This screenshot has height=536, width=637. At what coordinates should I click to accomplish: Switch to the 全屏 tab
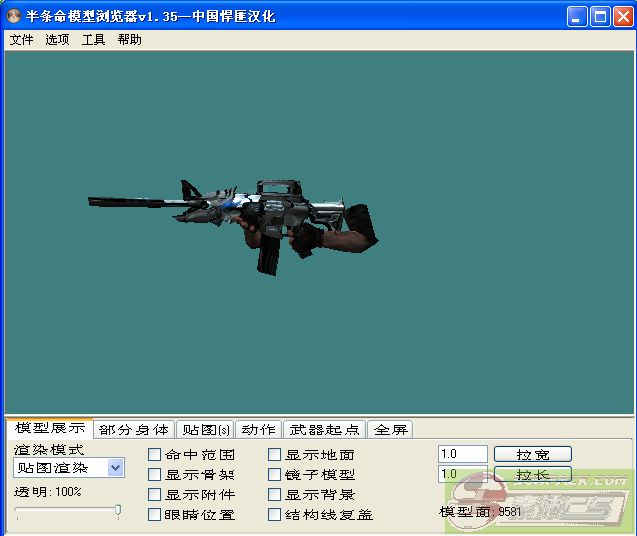[390, 430]
